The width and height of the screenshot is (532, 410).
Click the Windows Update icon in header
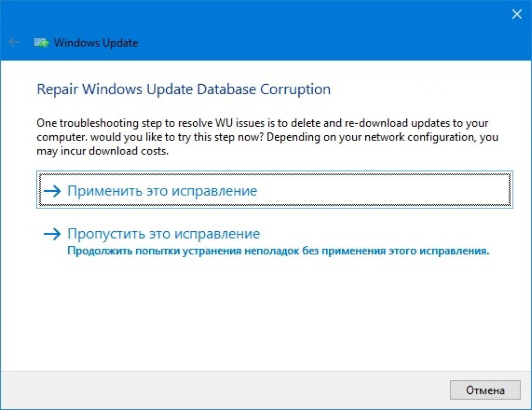(x=42, y=43)
